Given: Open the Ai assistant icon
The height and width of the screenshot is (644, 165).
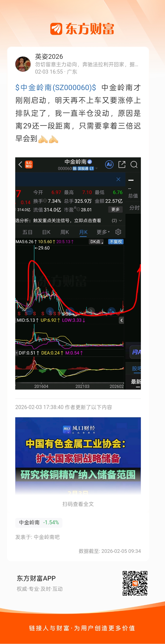Looking at the screenshot, I should 109,164.
